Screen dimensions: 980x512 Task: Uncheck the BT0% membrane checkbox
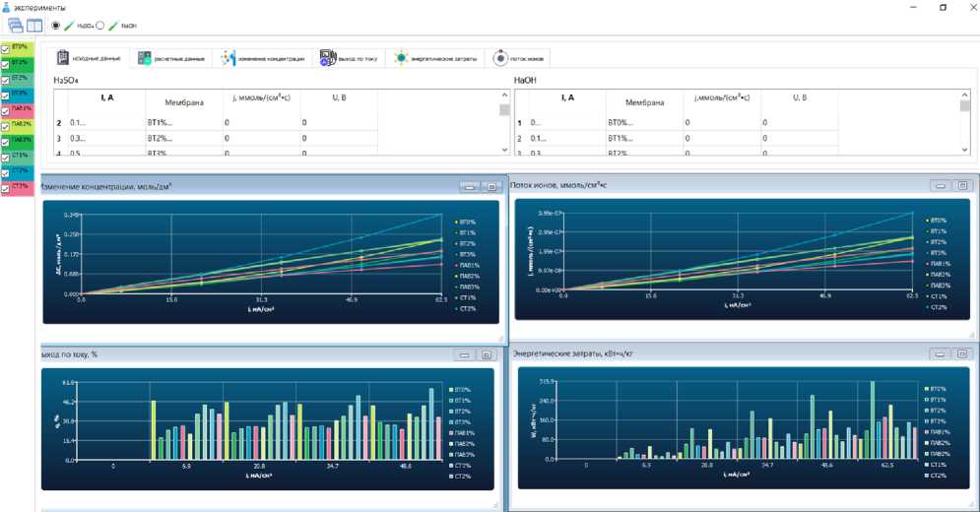click(5, 49)
